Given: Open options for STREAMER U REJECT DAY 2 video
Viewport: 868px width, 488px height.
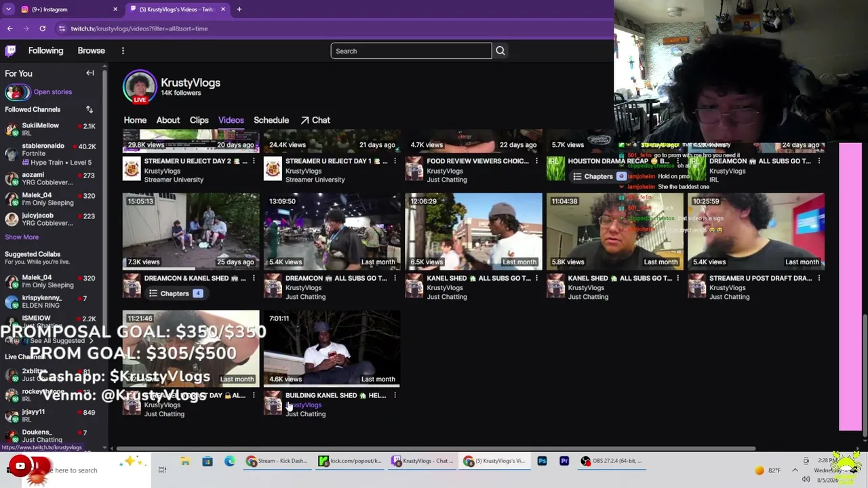Looking at the screenshot, I should pyautogui.click(x=254, y=161).
